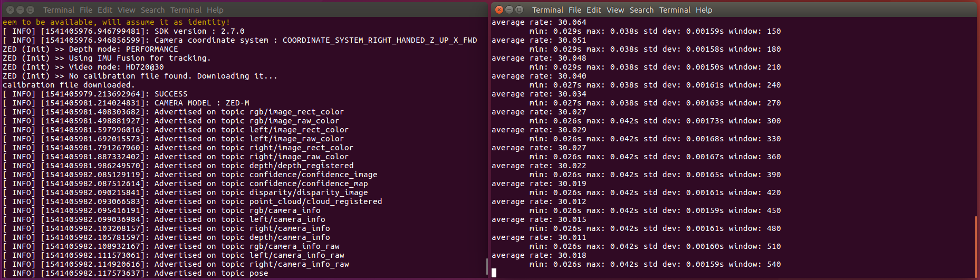This screenshot has height=280, width=980.
Task: Open Search menu in right terminal window
Action: tap(641, 10)
